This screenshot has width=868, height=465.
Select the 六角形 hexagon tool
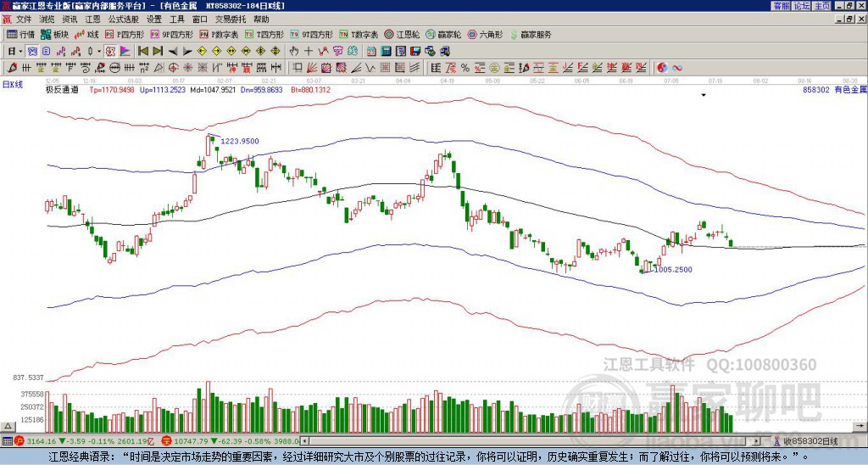click(x=486, y=35)
